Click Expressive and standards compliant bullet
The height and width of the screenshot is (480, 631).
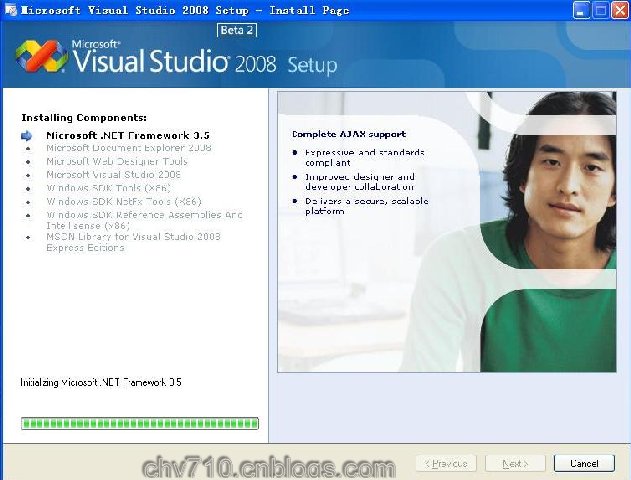coord(365,157)
